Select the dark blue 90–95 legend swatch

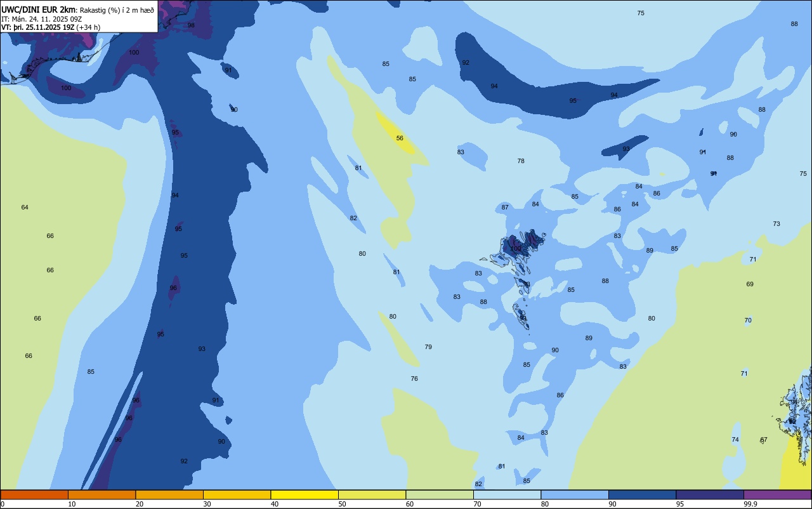pyautogui.click(x=642, y=494)
